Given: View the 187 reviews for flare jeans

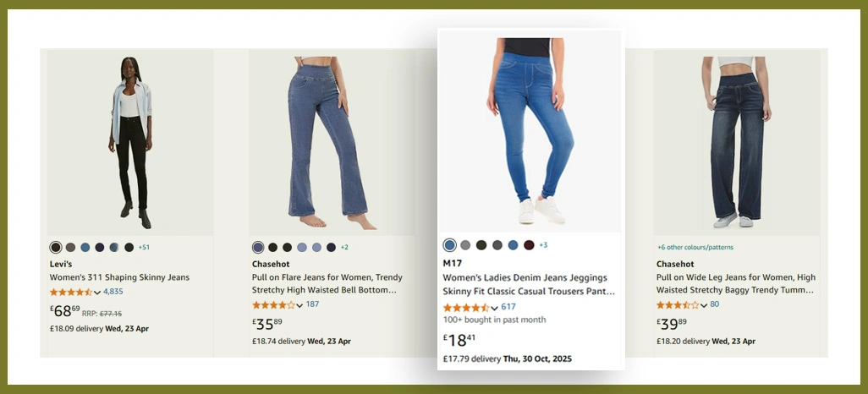Looking at the screenshot, I should pyautogui.click(x=312, y=304).
